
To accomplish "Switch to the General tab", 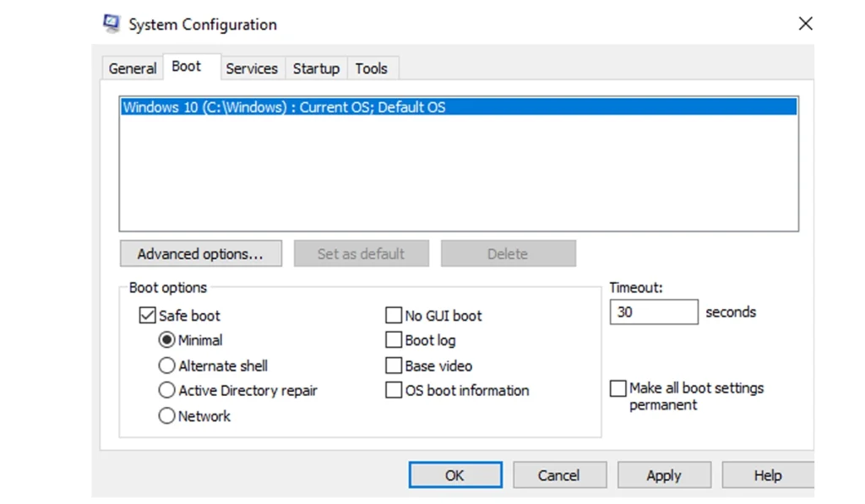I will pyautogui.click(x=133, y=68).
